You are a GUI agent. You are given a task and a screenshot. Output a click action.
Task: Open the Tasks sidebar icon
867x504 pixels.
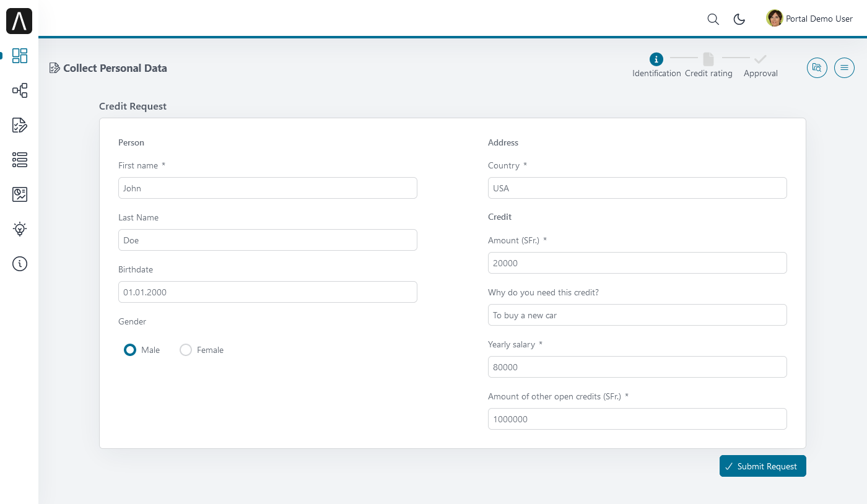[x=20, y=125]
